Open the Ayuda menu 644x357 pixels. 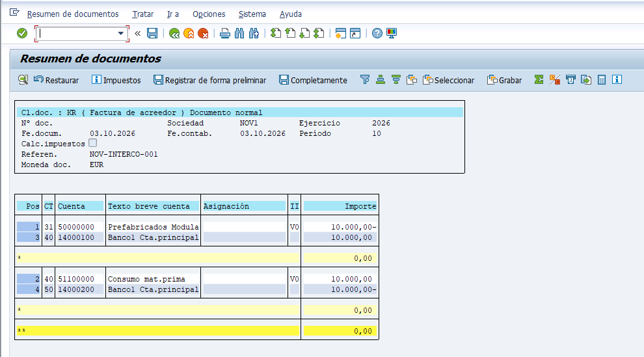(291, 14)
